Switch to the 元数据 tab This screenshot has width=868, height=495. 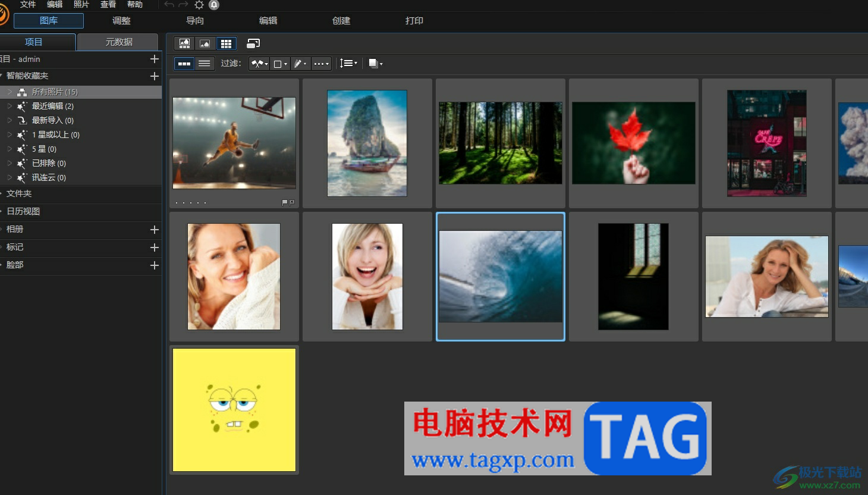[118, 42]
